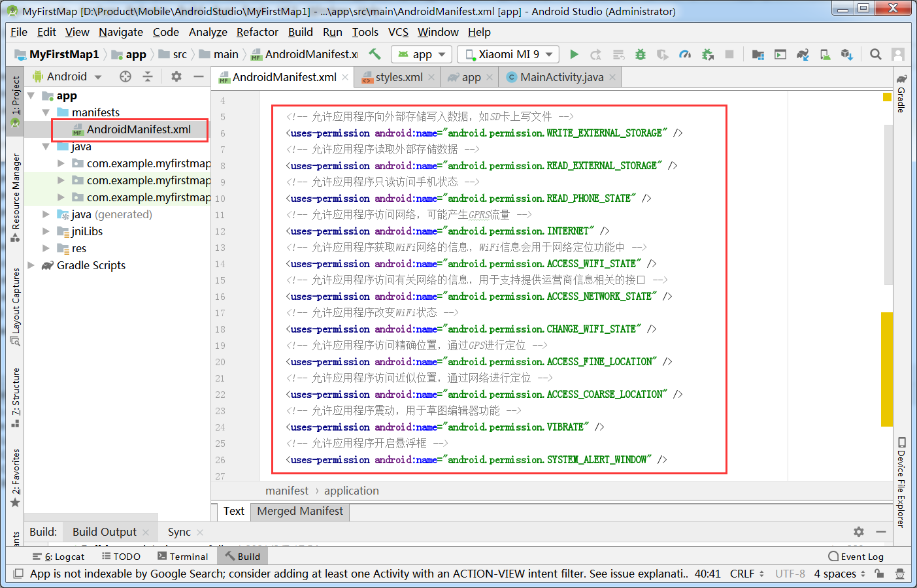The image size is (917, 588).
Task: Click the Stop square icon in toolbar
Action: click(x=729, y=54)
